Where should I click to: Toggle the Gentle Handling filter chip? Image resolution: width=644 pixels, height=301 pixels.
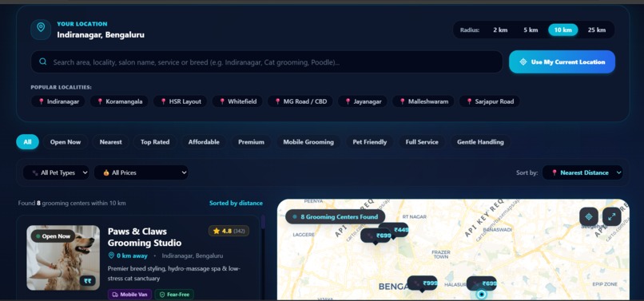480,142
